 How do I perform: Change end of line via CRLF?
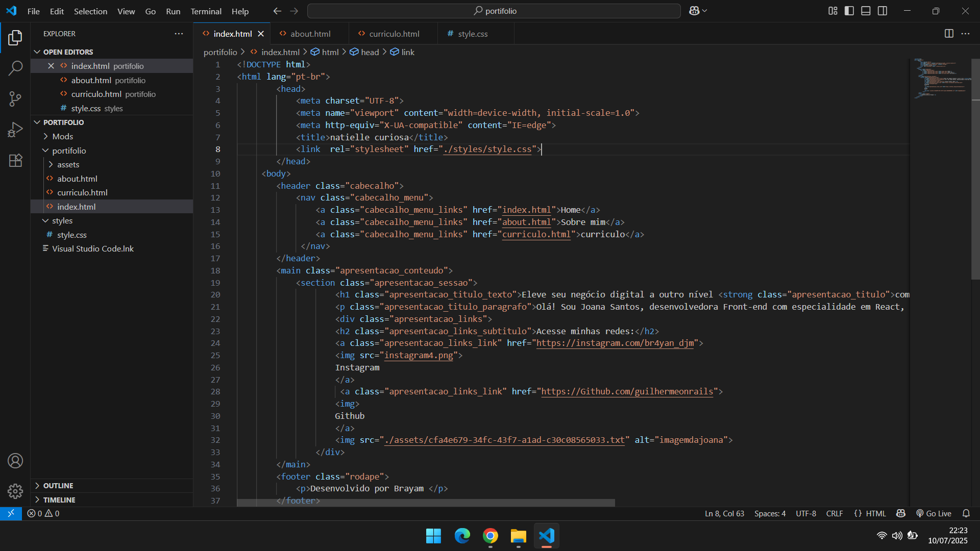coord(835,513)
